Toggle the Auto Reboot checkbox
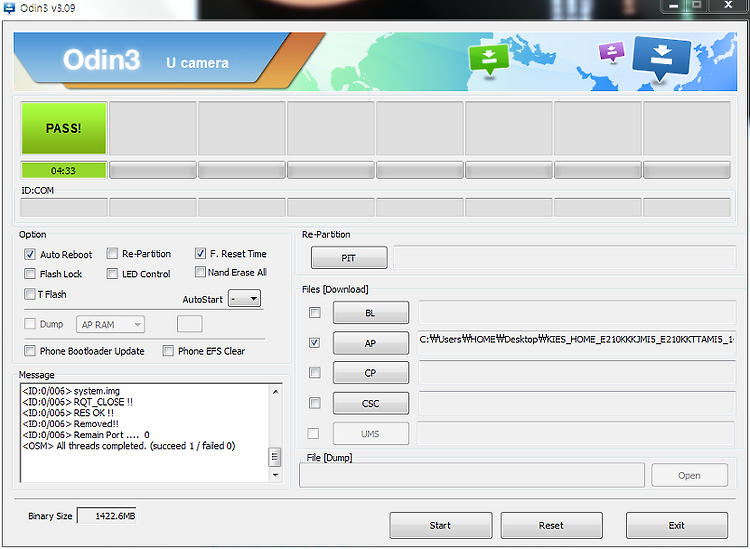Screen dimensions: 750x549 point(30,254)
